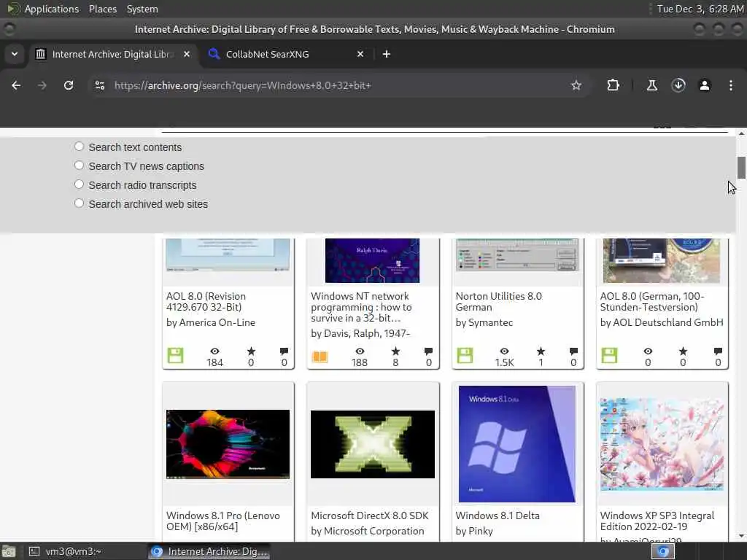Click author text 'by Symantec'
This screenshot has width=747, height=560.
[x=484, y=322]
